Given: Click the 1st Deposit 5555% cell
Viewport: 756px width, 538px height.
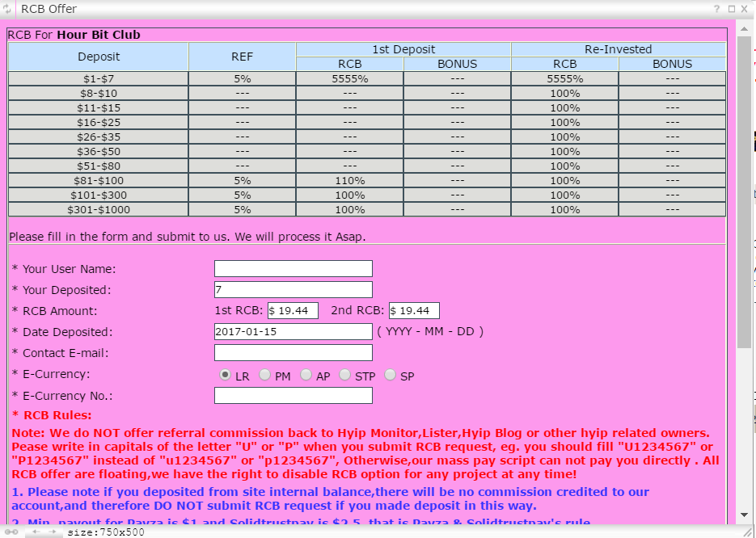Looking at the screenshot, I should [x=350, y=79].
